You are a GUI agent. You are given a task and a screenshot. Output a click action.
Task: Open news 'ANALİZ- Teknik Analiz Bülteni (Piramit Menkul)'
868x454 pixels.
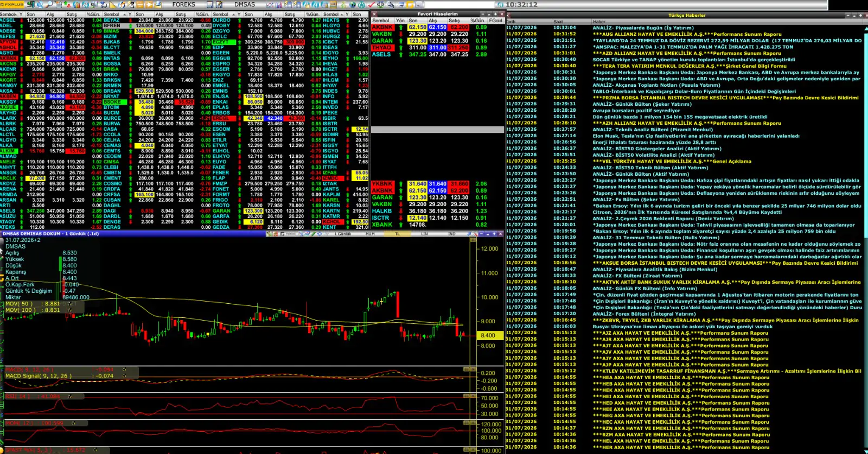click(653, 130)
